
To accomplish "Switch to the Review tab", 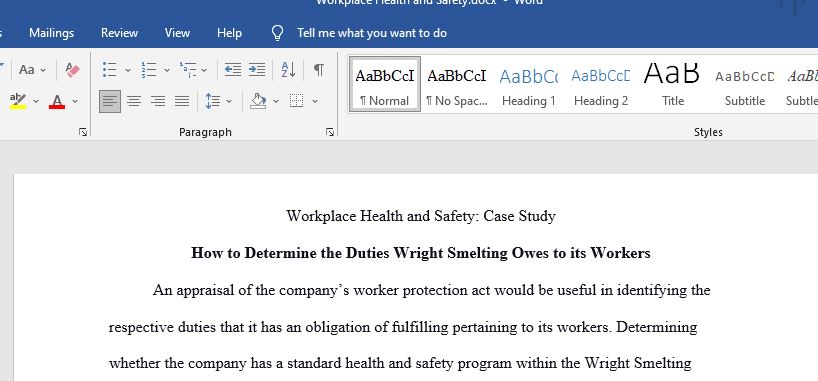I will 119,33.
